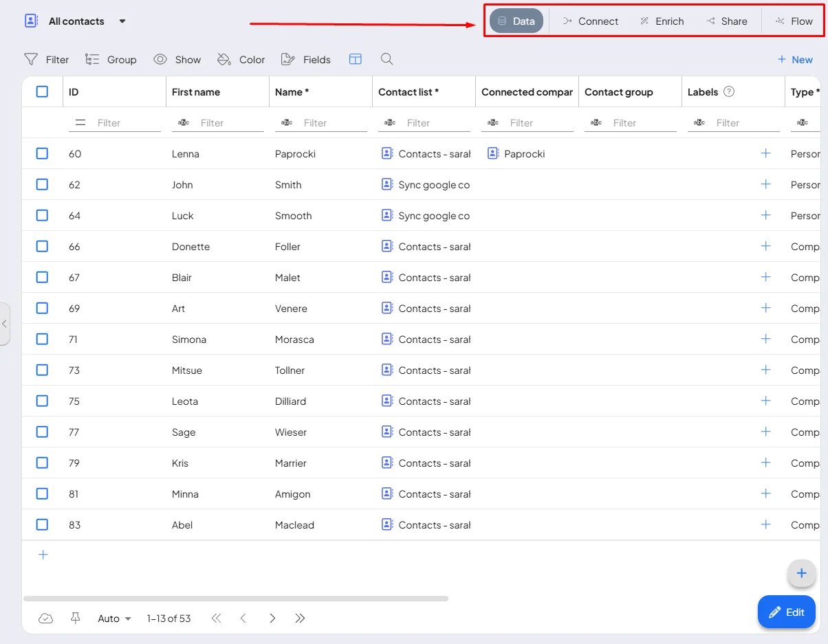Add label to Art Venere row
The width and height of the screenshot is (828, 644).
pyautogui.click(x=766, y=308)
